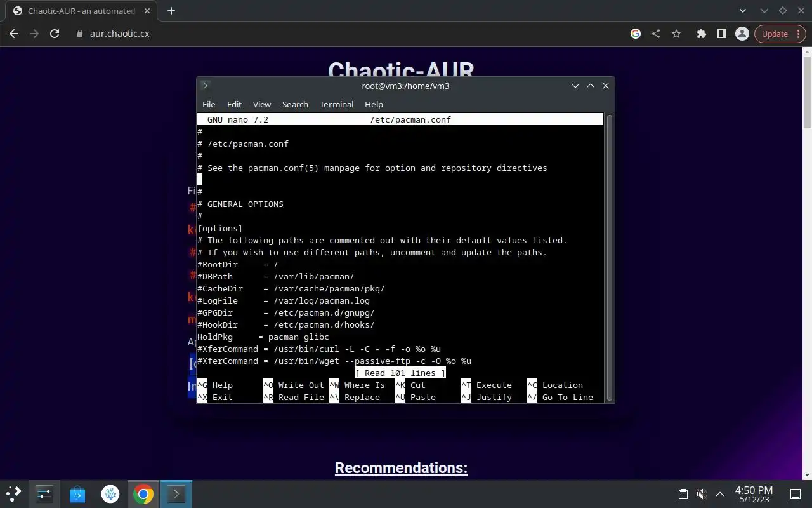812x508 pixels.
Task: Open terminal Edit menu
Action: (234, 104)
